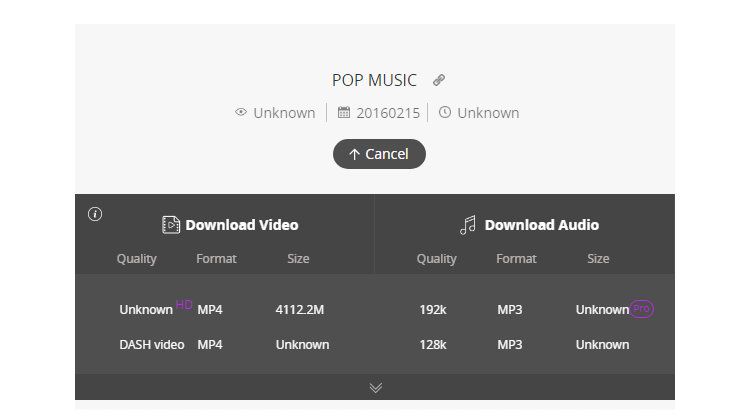Click the clock duration icon
750x416 pixels.
[x=445, y=112]
